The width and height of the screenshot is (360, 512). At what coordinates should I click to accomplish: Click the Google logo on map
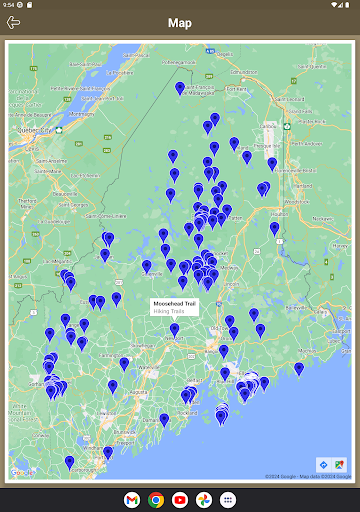coord(22,472)
